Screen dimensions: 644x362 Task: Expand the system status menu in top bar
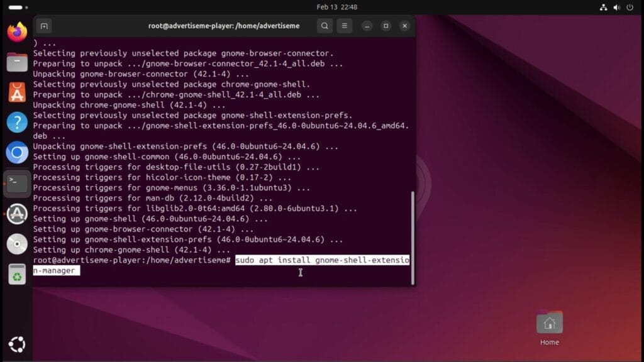click(615, 8)
